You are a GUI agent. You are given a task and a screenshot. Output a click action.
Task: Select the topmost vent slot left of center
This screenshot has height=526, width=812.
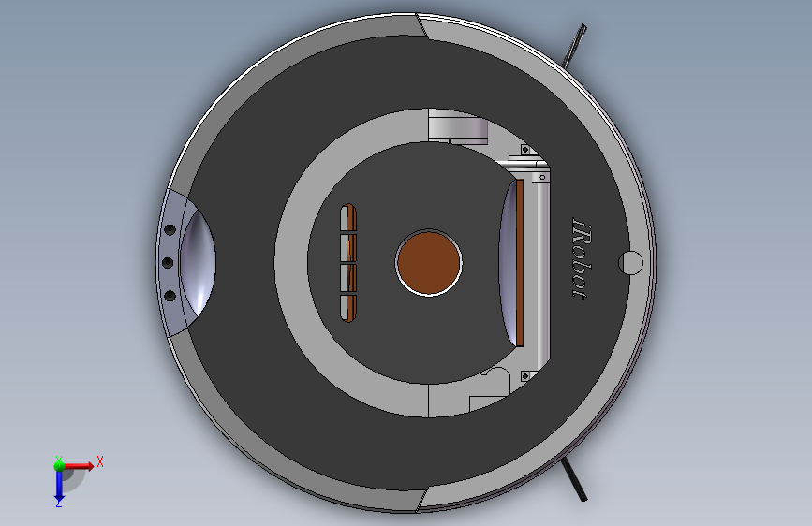click(x=348, y=218)
